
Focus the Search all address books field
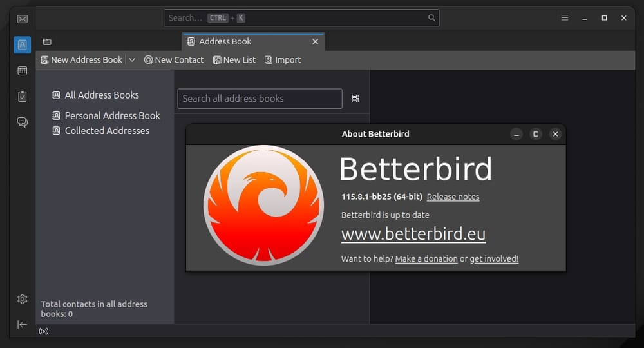pyautogui.click(x=260, y=99)
